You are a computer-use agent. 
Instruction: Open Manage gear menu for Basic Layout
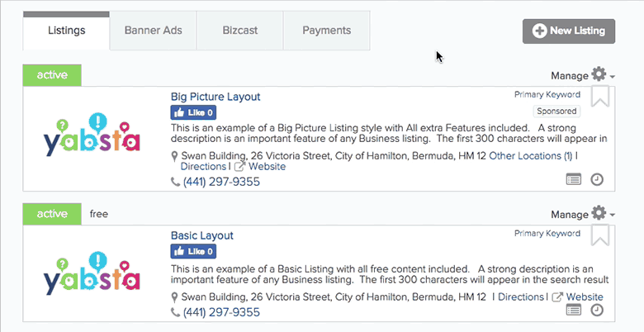[582, 214]
